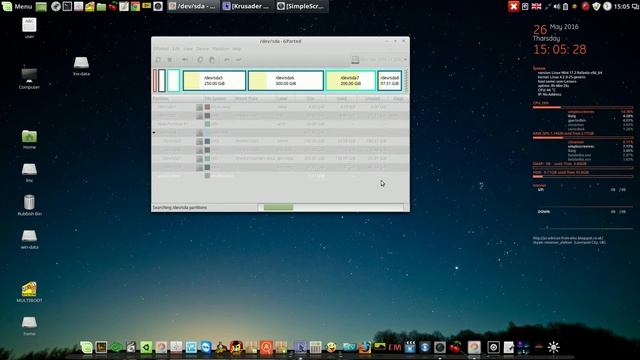Open the green Home folder desktop icon
Viewport: 640px width, 360px height.
29,139
